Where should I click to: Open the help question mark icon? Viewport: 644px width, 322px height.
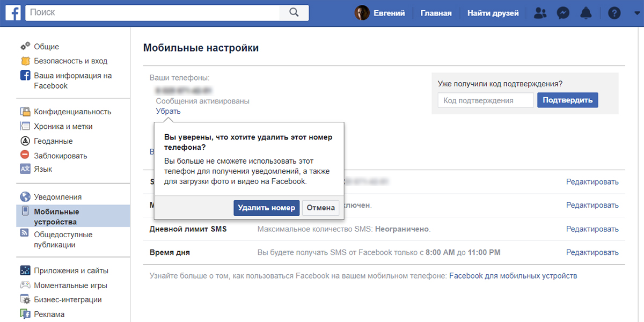614,13
